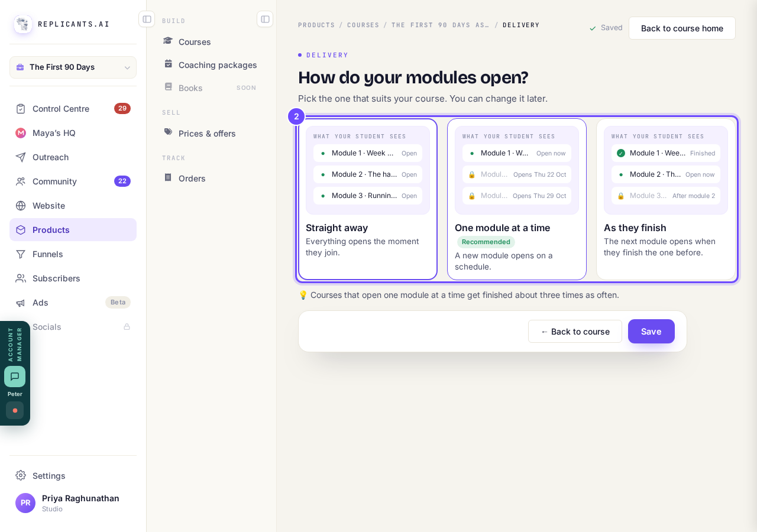The width and height of the screenshot is (757, 532).
Task: Open Priya Raghunathan's profile avatar
Action: [25, 503]
